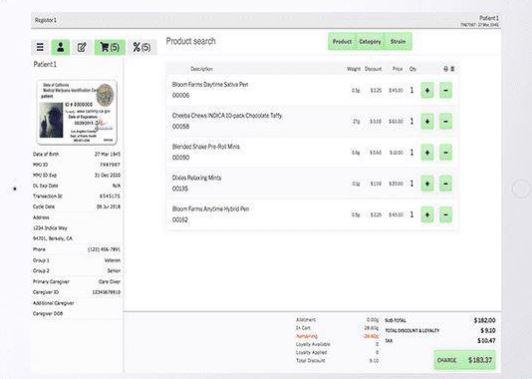Increase quantity of Dixies Relaxing Mints
The height and width of the screenshot is (379, 532).
pyautogui.click(x=427, y=184)
